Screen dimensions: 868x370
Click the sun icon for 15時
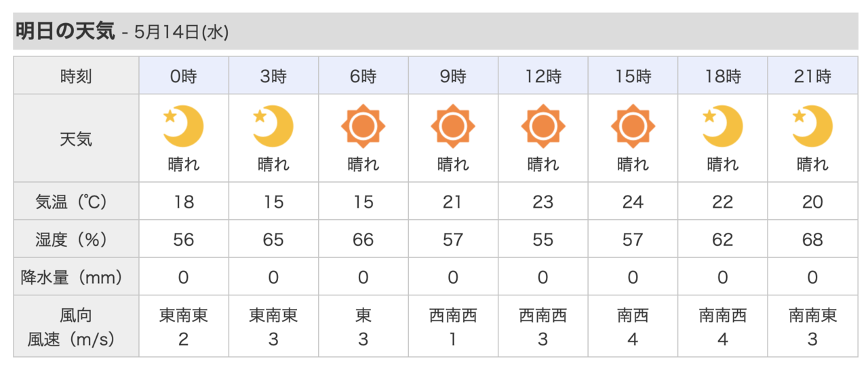click(x=633, y=126)
